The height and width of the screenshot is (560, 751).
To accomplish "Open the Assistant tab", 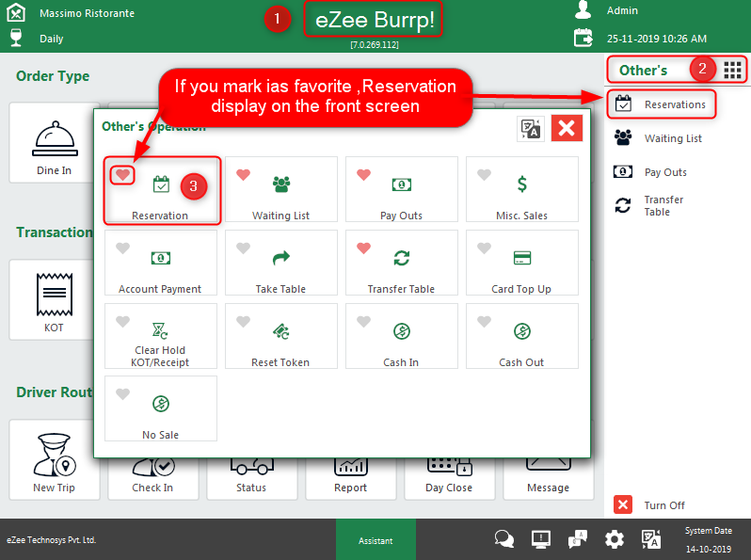I will pos(375,540).
